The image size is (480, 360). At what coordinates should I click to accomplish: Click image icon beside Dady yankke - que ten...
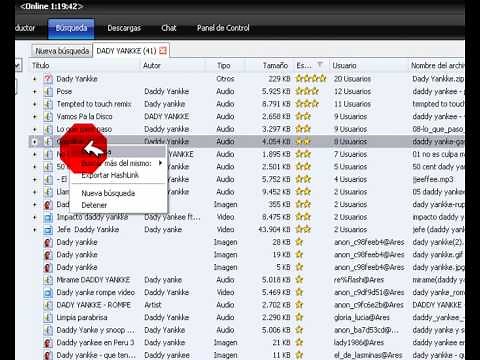pyautogui.click(x=48, y=355)
